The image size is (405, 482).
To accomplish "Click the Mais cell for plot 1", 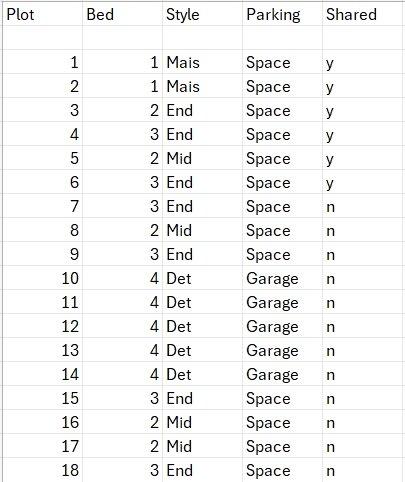I will (x=203, y=62).
